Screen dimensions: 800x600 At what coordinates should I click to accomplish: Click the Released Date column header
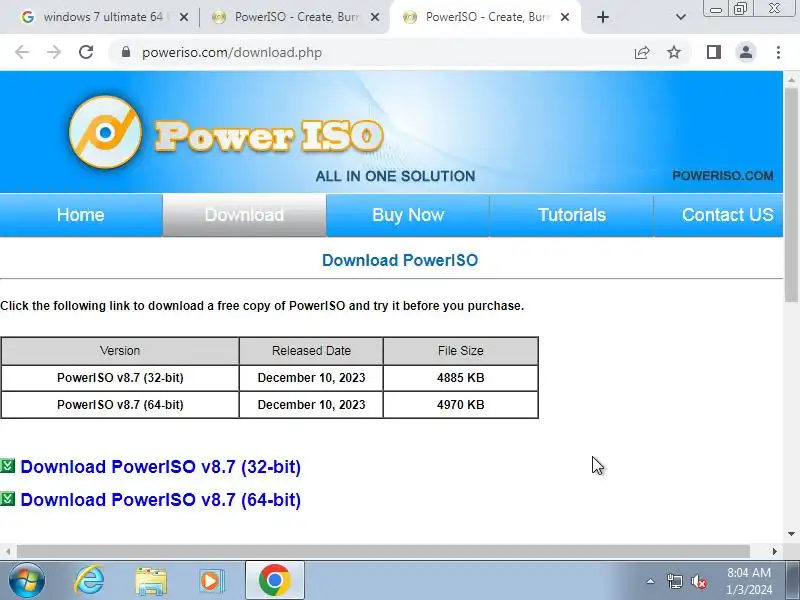point(311,351)
